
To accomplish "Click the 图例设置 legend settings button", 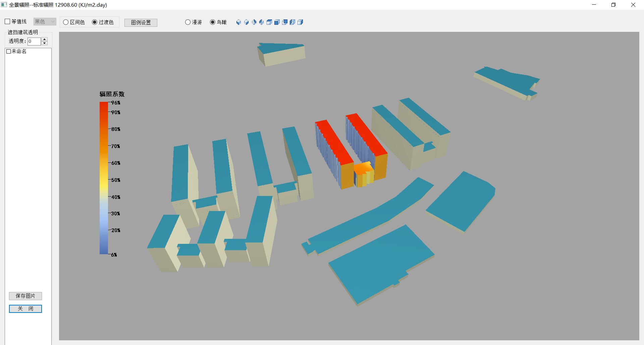I will coord(141,22).
